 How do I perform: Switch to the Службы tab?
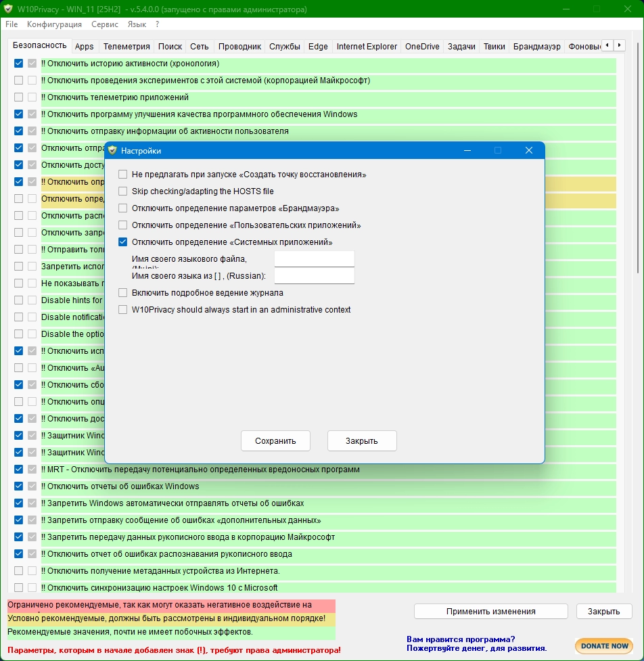click(285, 47)
